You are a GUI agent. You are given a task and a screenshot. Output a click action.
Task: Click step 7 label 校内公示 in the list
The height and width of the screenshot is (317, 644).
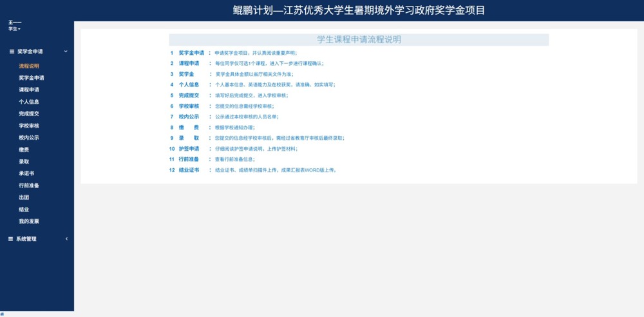tap(189, 117)
